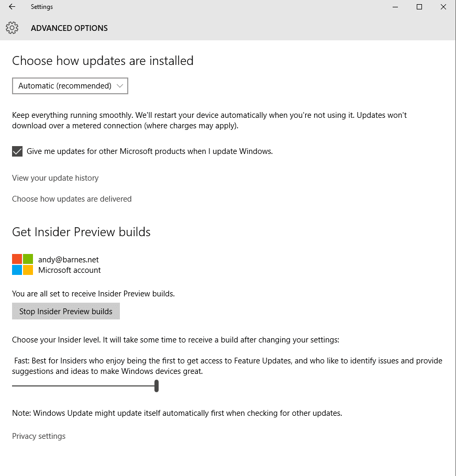This screenshot has width=456, height=476.
Task: Open the Privacy settings link
Action: tap(39, 436)
